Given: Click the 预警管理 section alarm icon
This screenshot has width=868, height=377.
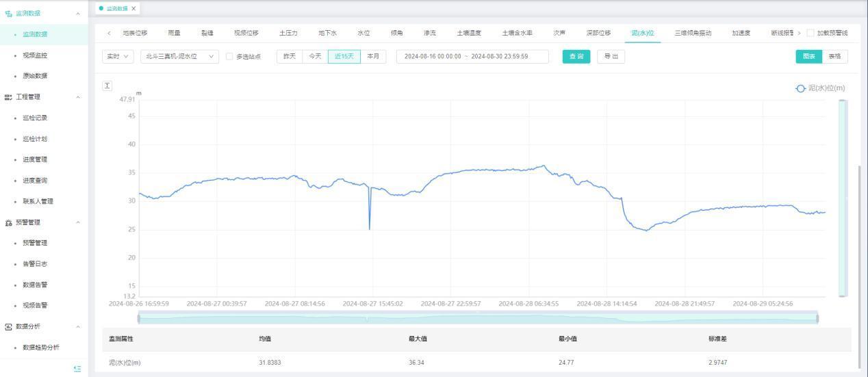Looking at the screenshot, I should 8,222.
